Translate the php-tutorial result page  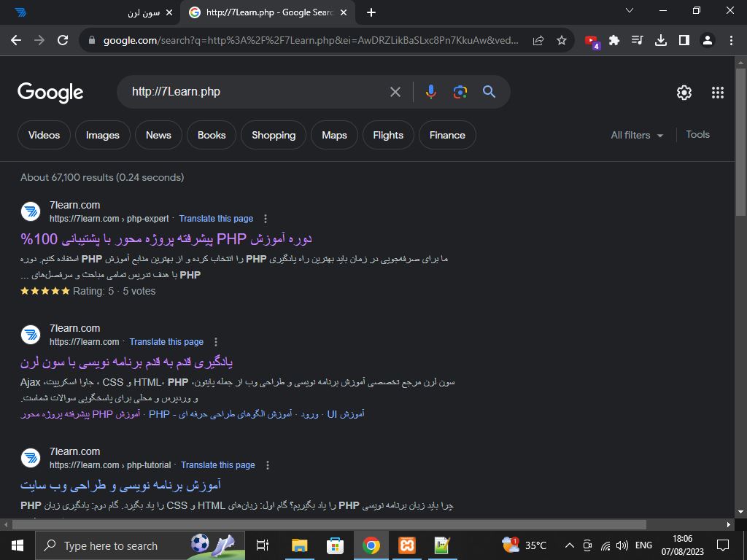(218, 465)
